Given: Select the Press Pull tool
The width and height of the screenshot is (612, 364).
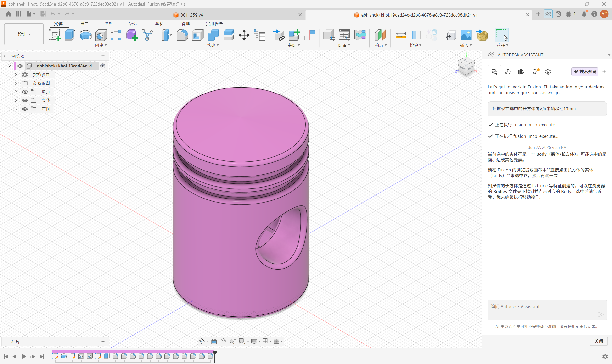Looking at the screenshot, I should click(x=167, y=35).
